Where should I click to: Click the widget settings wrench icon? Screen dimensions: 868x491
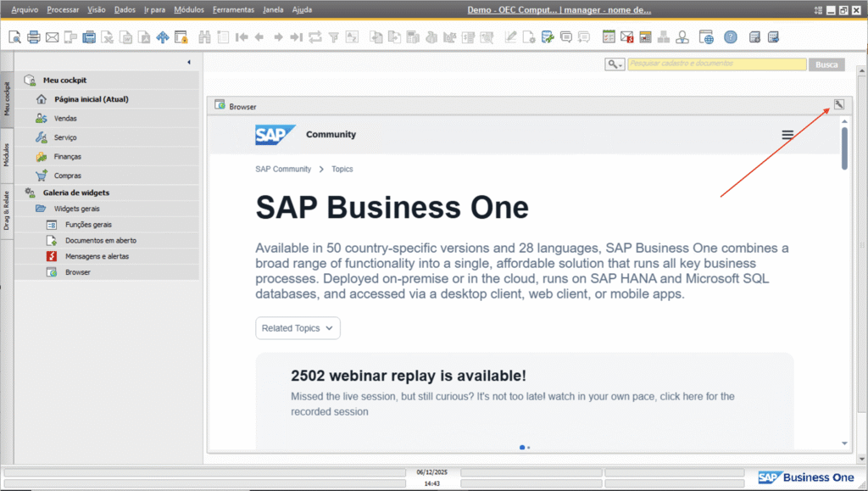(838, 105)
